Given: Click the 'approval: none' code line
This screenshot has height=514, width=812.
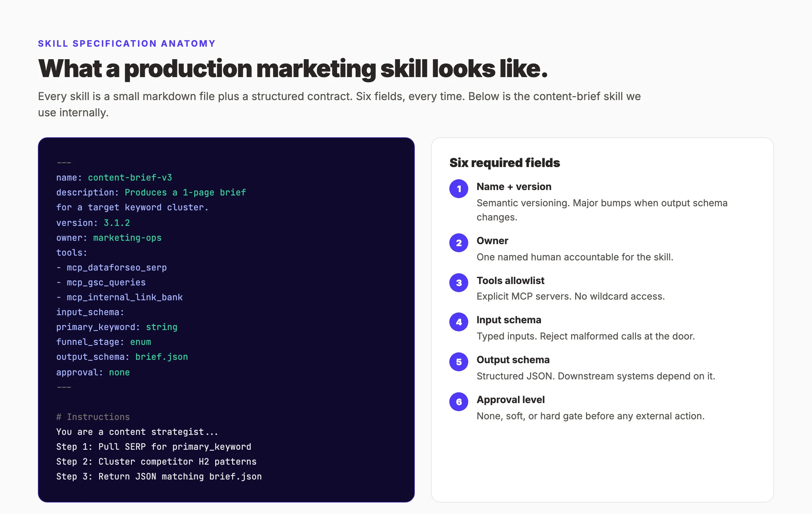Looking at the screenshot, I should (93, 372).
